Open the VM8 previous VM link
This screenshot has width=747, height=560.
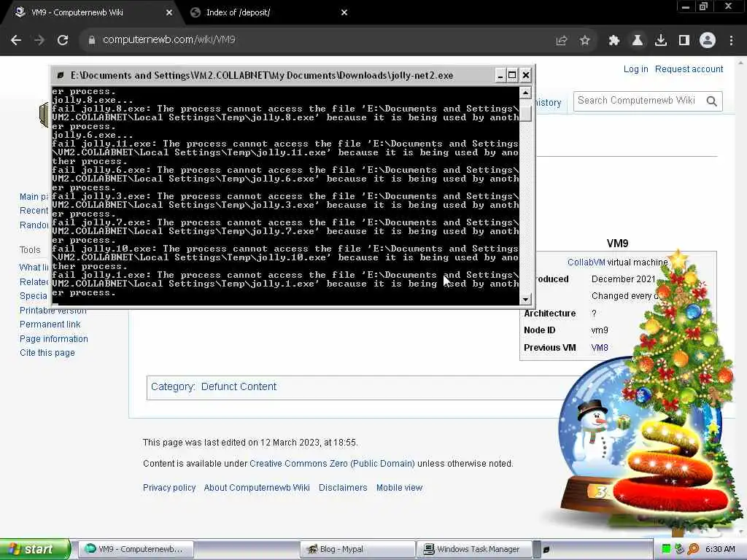pos(600,348)
